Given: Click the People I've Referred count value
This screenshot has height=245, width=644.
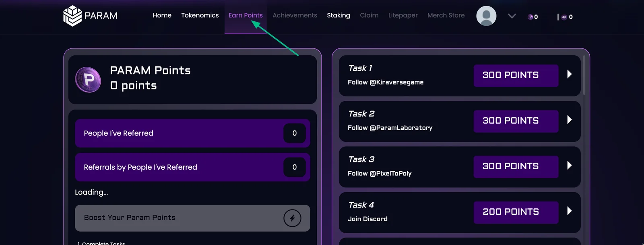Looking at the screenshot, I should pyautogui.click(x=295, y=133).
